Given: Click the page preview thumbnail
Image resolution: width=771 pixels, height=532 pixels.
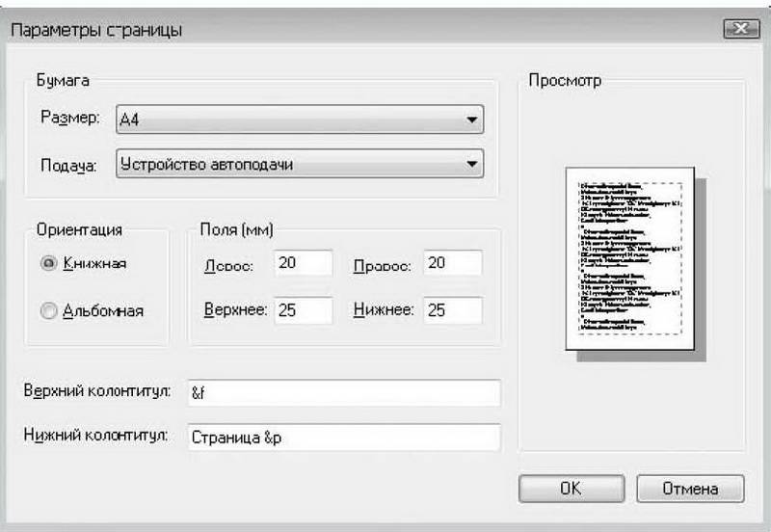Looking at the screenshot, I should click(632, 260).
